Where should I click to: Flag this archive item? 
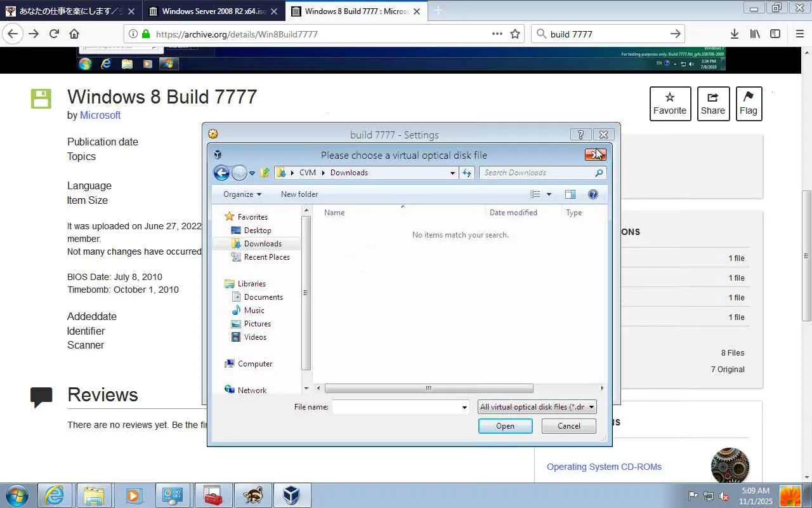749,104
